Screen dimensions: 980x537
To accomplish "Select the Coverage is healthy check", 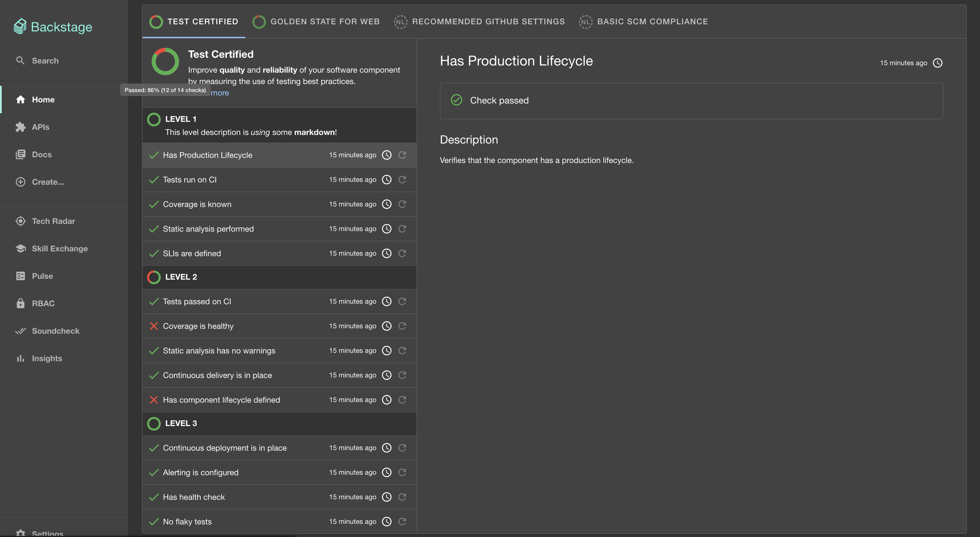I will (x=279, y=326).
